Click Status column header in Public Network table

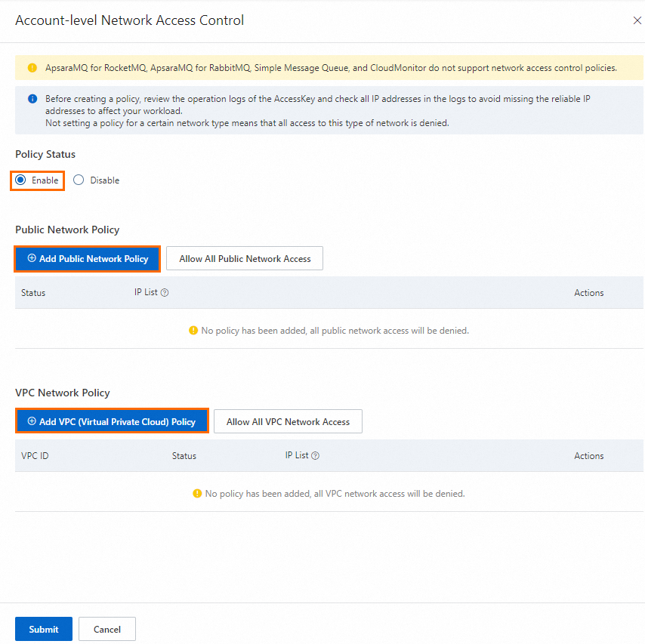point(33,293)
